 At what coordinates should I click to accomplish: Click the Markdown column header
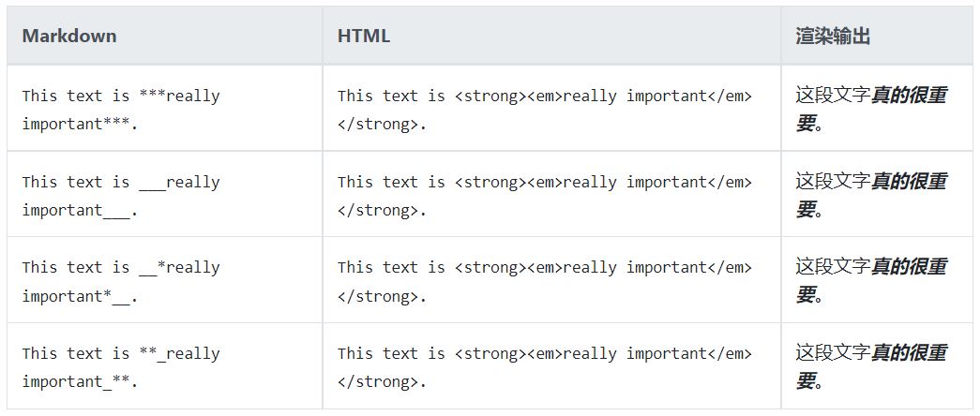[x=69, y=37]
